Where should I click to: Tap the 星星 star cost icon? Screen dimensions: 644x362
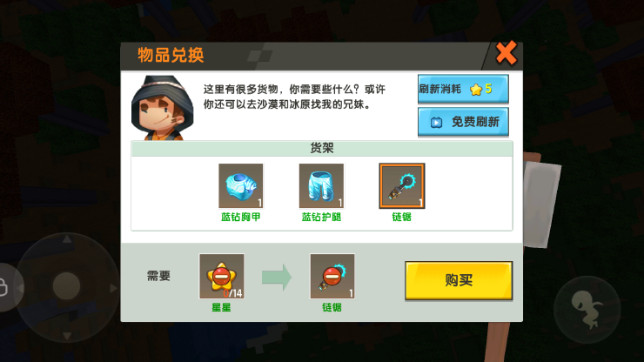pos(221,276)
